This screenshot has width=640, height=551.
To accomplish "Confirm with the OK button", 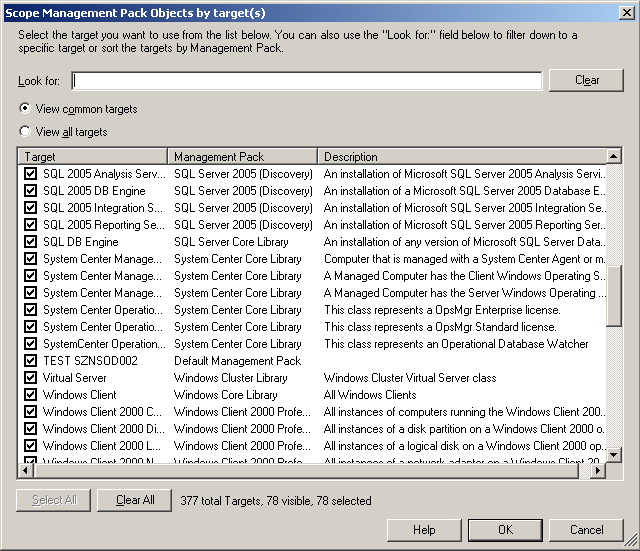I will tap(505, 530).
